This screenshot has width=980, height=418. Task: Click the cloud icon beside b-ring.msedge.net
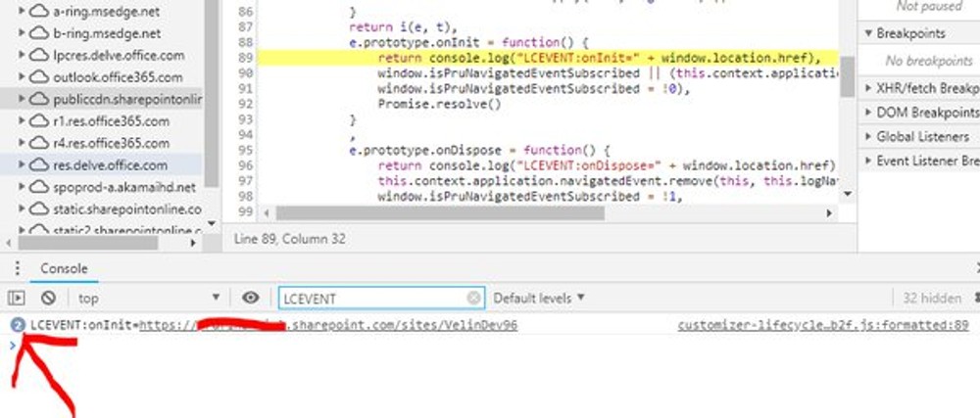pyautogui.click(x=39, y=33)
